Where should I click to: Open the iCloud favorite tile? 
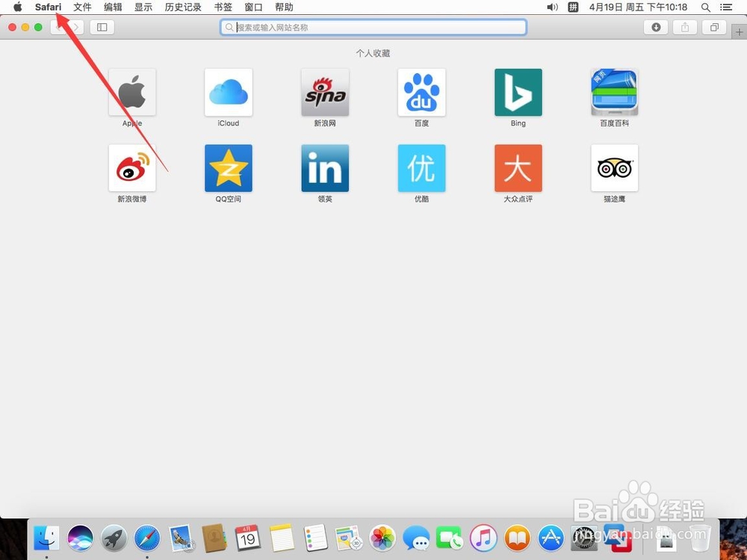[x=228, y=92]
